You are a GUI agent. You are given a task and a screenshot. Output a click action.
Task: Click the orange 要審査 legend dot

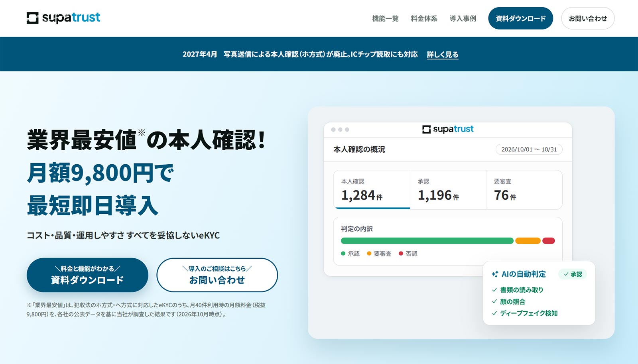point(369,254)
